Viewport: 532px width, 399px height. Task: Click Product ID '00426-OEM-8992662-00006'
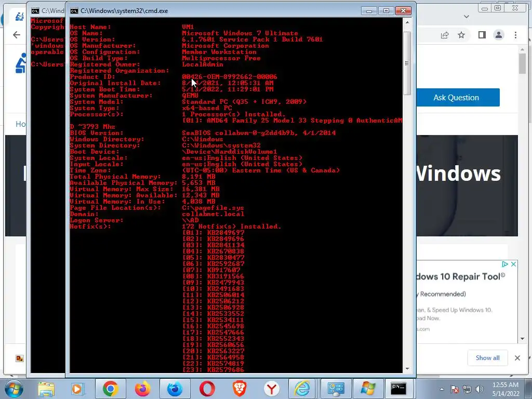tap(229, 77)
